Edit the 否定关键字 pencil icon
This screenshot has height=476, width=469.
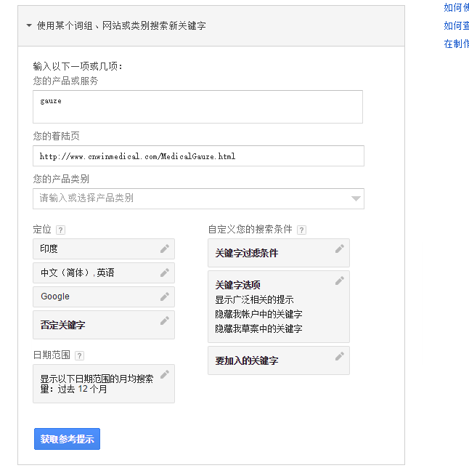[x=165, y=320]
